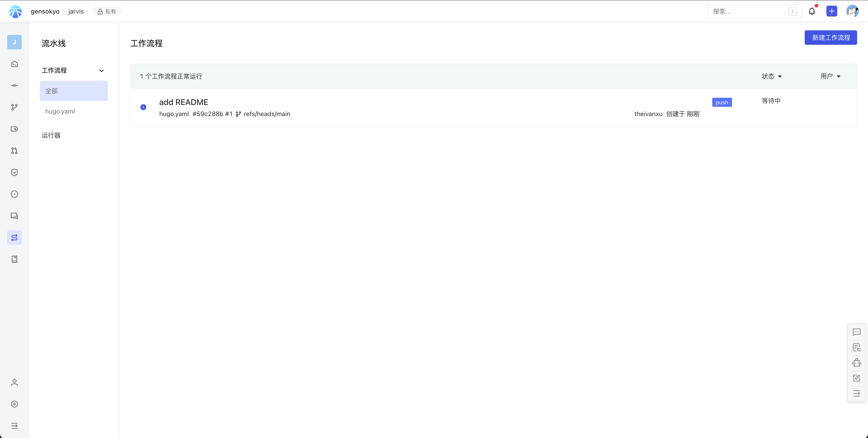868x438 pixels.
Task: Open the 用户 filter dropdown
Action: (x=830, y=76)
